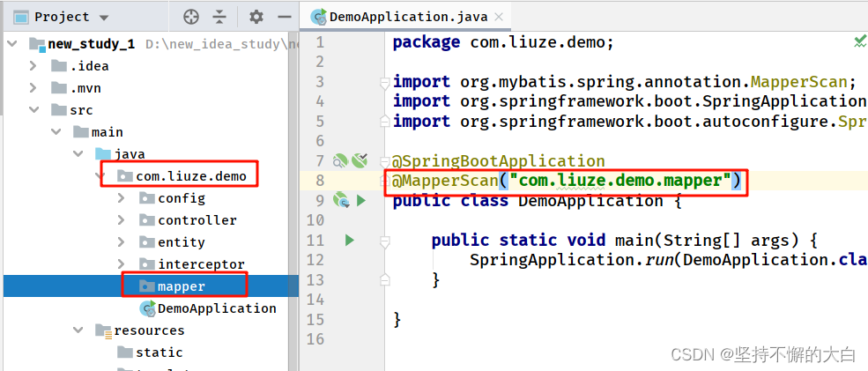Image resolution: width=868 pixels, height=371 pixels.
Task: Select the .mvn folder icon
Action: [x=59, y=88]
